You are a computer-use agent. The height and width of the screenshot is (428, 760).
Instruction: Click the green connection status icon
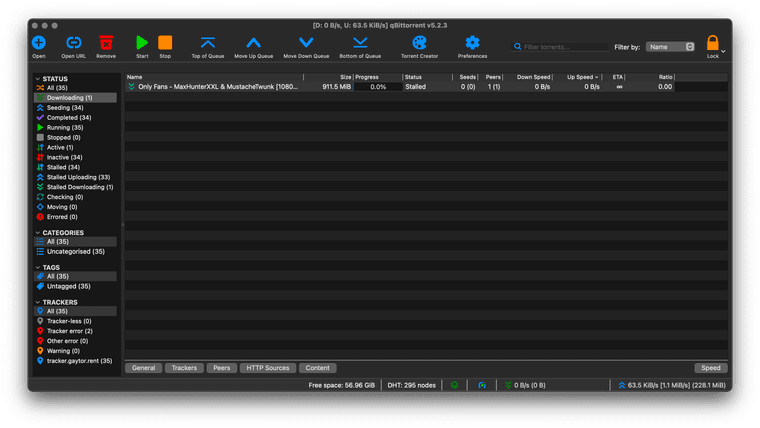(455, 385)
